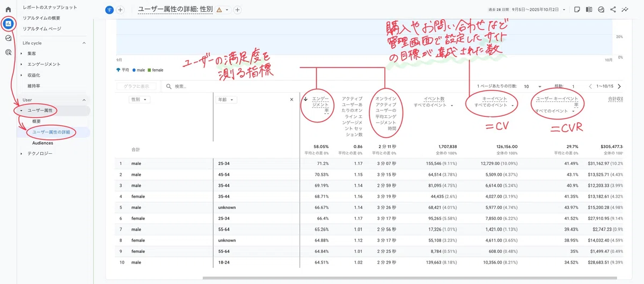
Task: Click the blue 'す' comparison chip
Action: [109, 10]
